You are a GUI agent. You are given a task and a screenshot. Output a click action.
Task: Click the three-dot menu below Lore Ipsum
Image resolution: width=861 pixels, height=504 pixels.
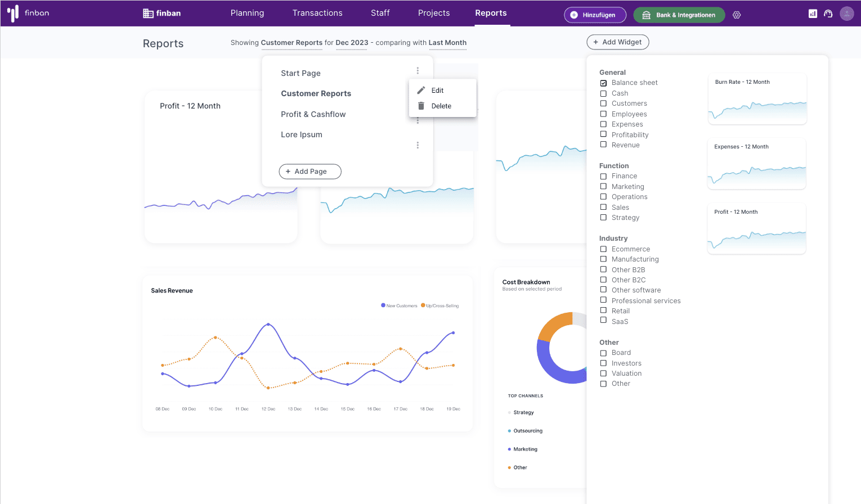(x=418, y=145)
